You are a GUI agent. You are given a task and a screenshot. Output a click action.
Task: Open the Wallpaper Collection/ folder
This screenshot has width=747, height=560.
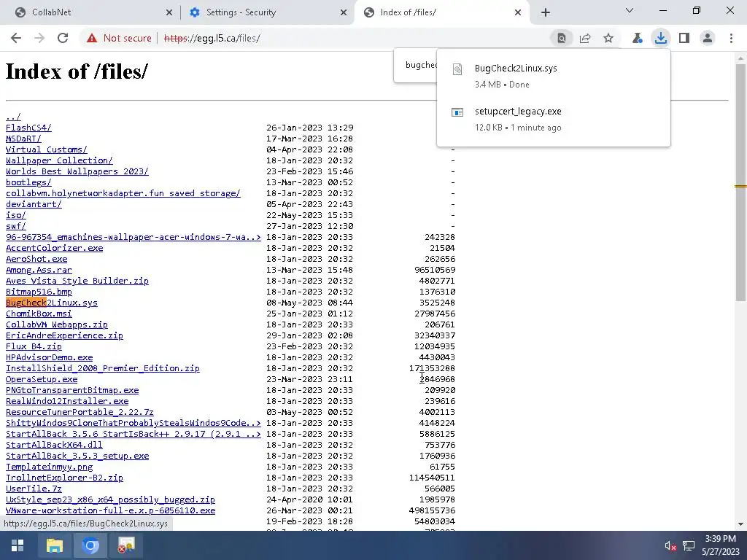pyautogui.click(x=59, y=160)
